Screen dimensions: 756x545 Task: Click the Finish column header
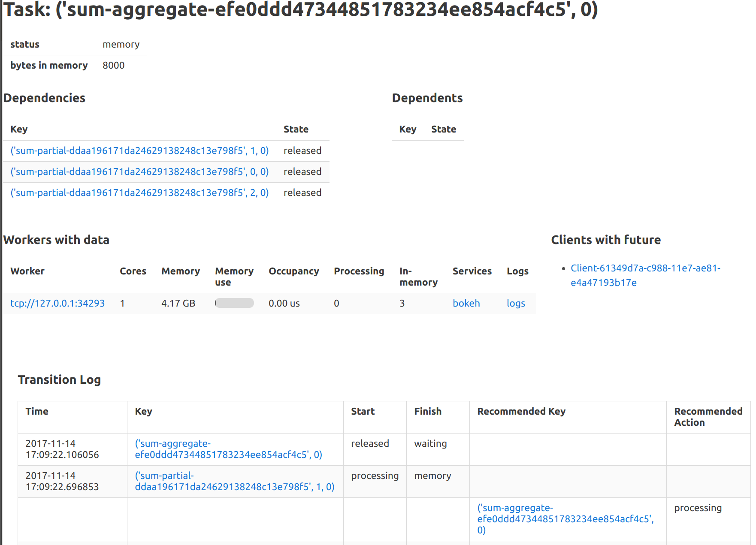click(427, 412)
